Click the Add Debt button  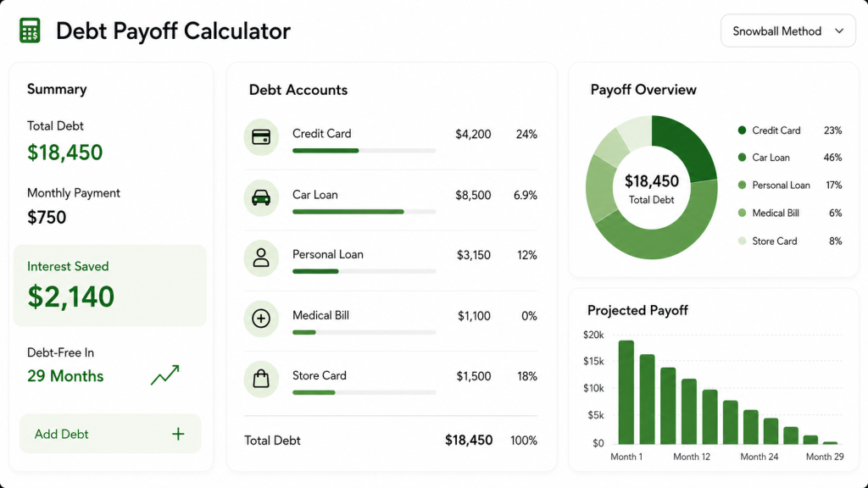pyautogui.click(x=110, y=434)
